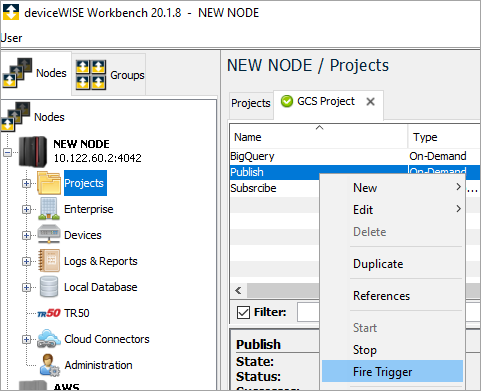Click the Cloud Connectors cloud icon
Viewport: 481px width, 391px height.
point(49,339)
